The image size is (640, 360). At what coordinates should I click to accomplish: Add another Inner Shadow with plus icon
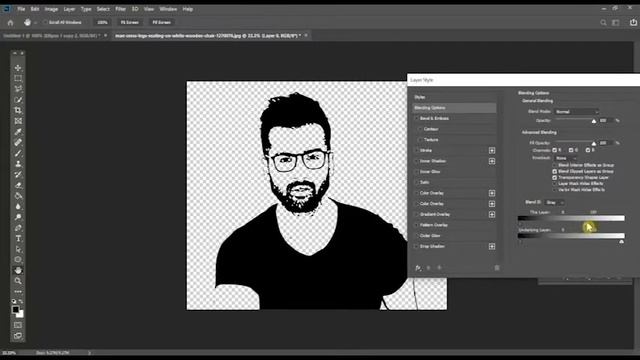(492, 161)
